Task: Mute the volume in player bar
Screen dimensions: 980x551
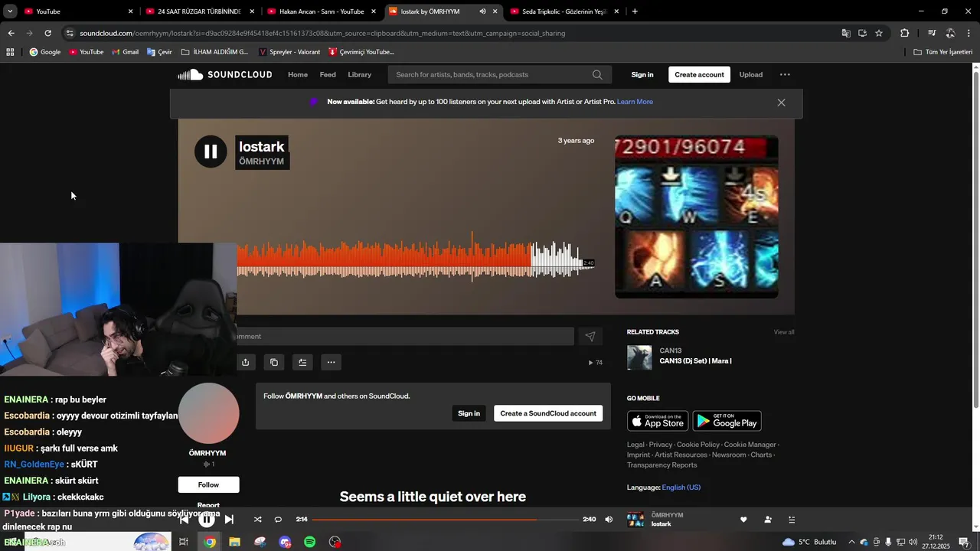Action: (x=609, y=520)
